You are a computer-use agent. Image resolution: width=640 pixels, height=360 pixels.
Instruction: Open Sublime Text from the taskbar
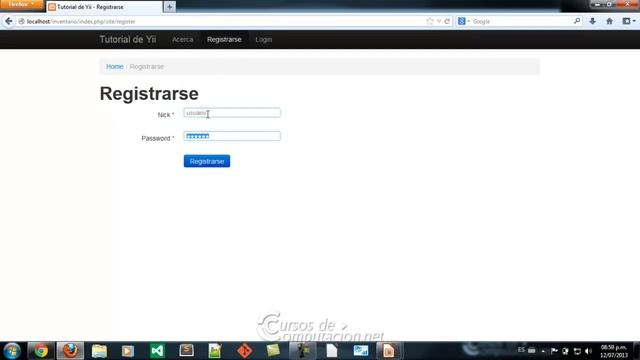click(187, 351)
